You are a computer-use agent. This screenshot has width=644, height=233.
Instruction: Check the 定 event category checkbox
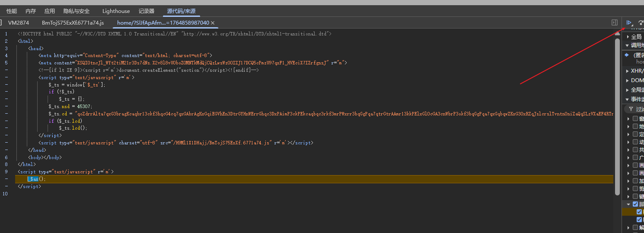(635, 134)
